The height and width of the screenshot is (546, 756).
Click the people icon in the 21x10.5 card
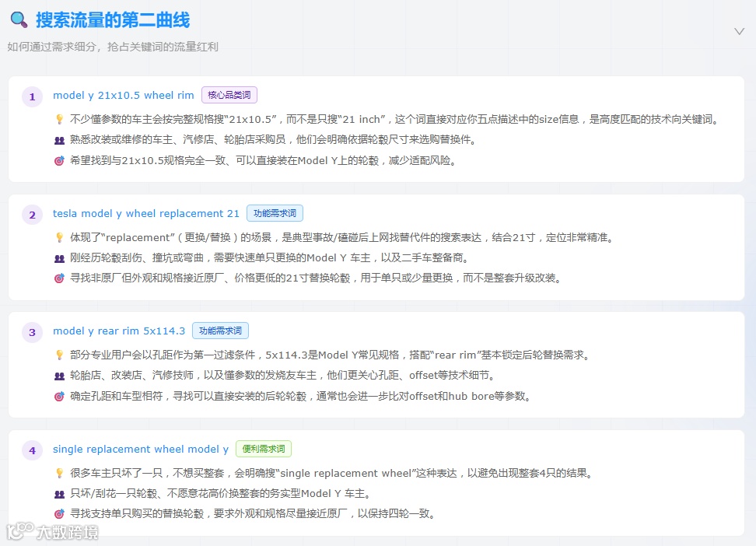59,140
